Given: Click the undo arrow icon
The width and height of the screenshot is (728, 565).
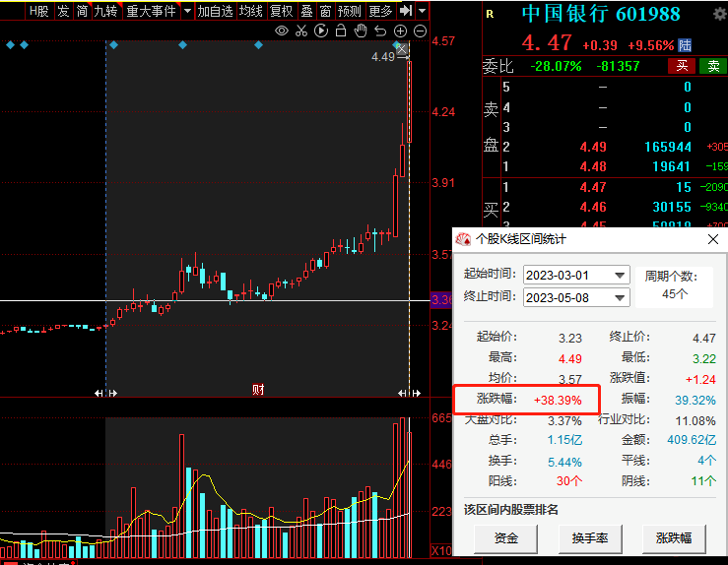Looking at the screenshot, I should coord(380,31).
